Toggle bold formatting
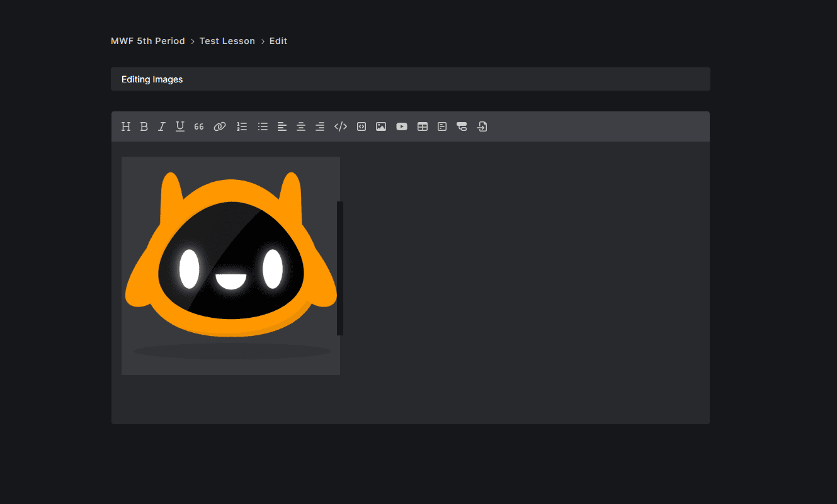 click(144, 126)
